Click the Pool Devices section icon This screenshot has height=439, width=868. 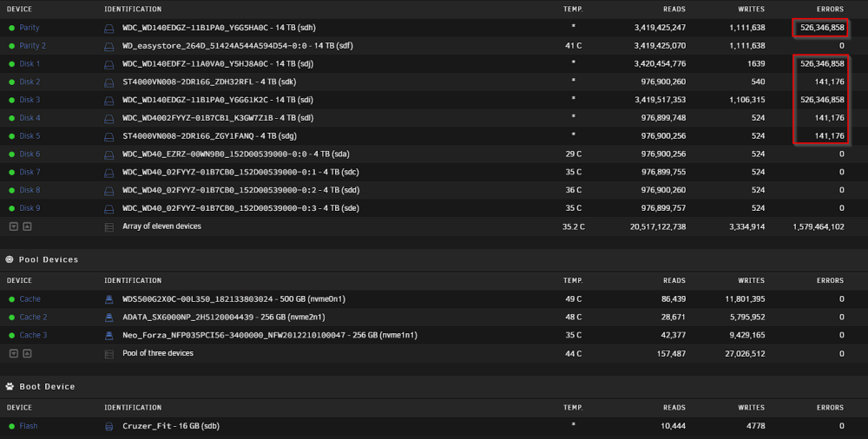pos(10,259)
